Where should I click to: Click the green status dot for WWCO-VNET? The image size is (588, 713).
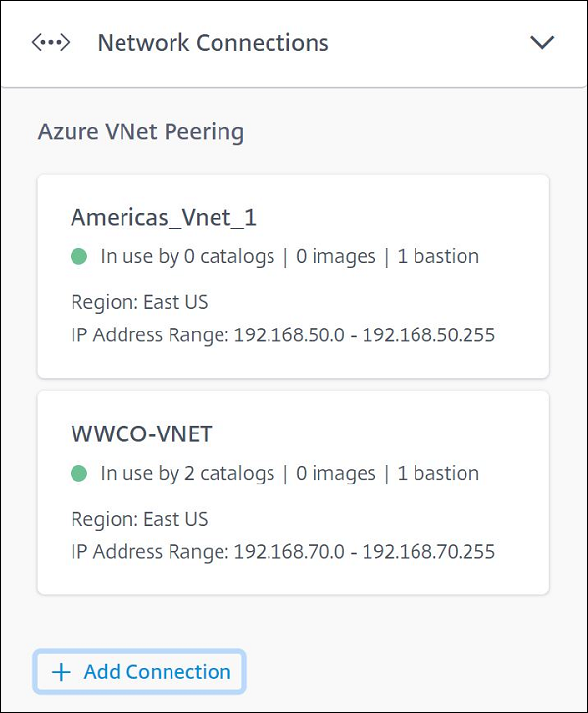click(x=79, y=474)
